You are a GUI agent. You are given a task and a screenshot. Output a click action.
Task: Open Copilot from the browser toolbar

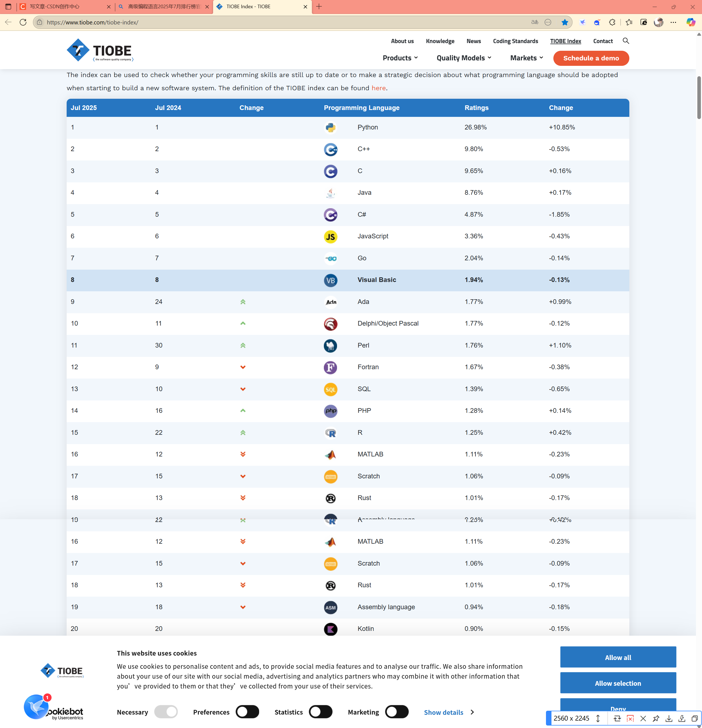point(690,22)
